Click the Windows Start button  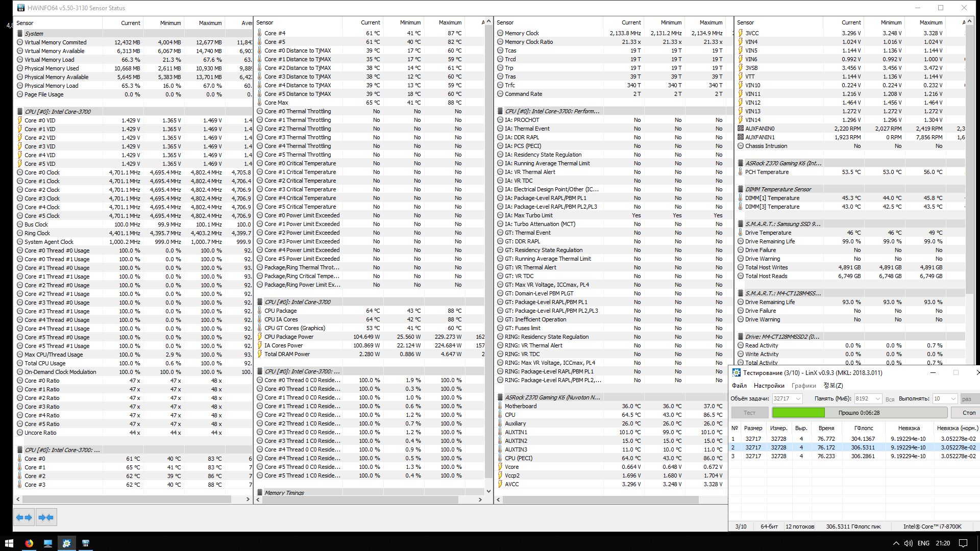(9, 543)
